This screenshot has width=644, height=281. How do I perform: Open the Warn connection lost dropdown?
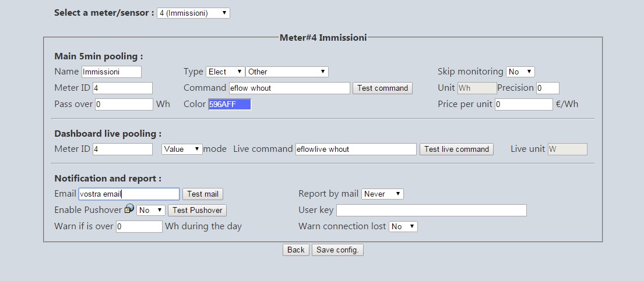click(x=403, y=226)
